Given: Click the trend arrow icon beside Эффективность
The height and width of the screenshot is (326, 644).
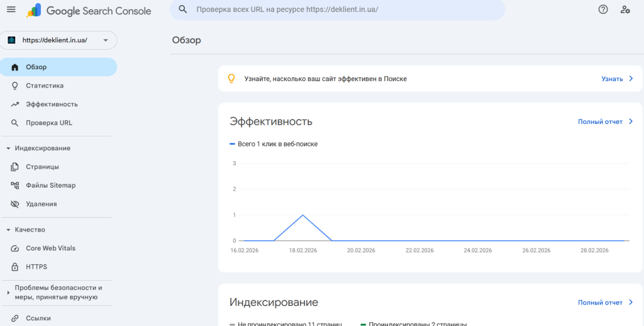Looking at the screenshot, I should click(x=15, y=104).
